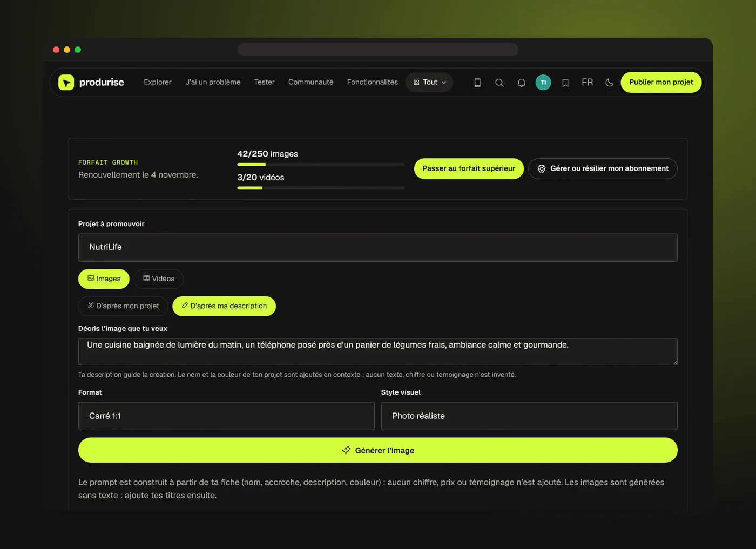Click the 3/20 vidéos progress bar

[x=321, y=188]
